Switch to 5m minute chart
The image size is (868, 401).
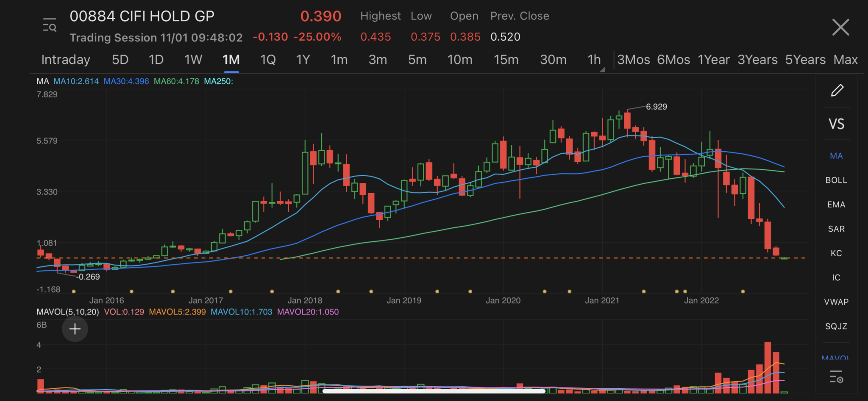coord(417,60)
